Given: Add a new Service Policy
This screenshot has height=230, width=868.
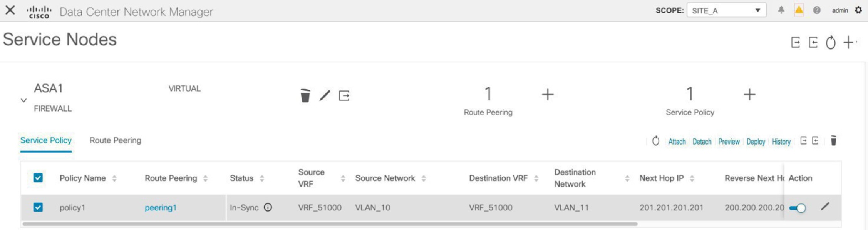Looking at the screenshot, I should 749,94.
